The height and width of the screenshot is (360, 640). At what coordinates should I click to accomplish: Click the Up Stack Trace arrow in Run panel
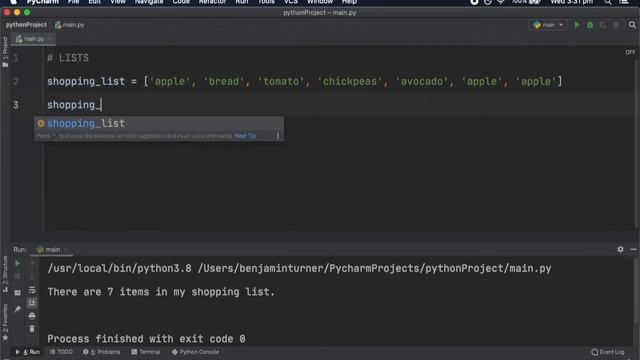click(x=32, y=264)
